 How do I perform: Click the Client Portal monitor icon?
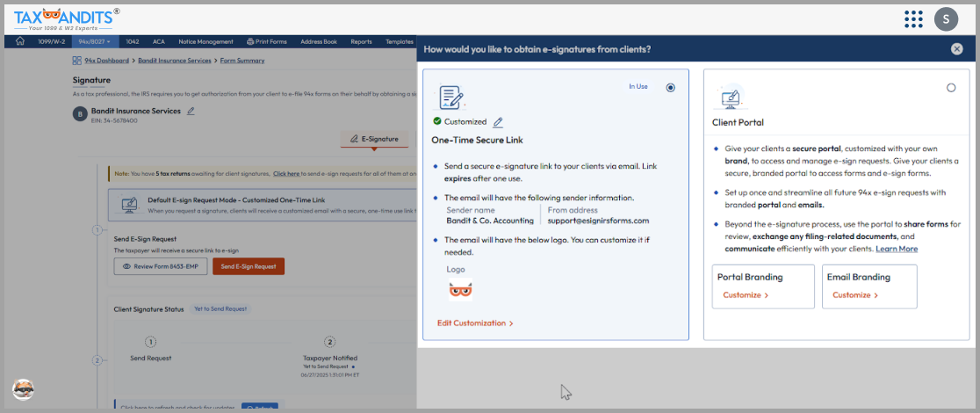(730, 98)
